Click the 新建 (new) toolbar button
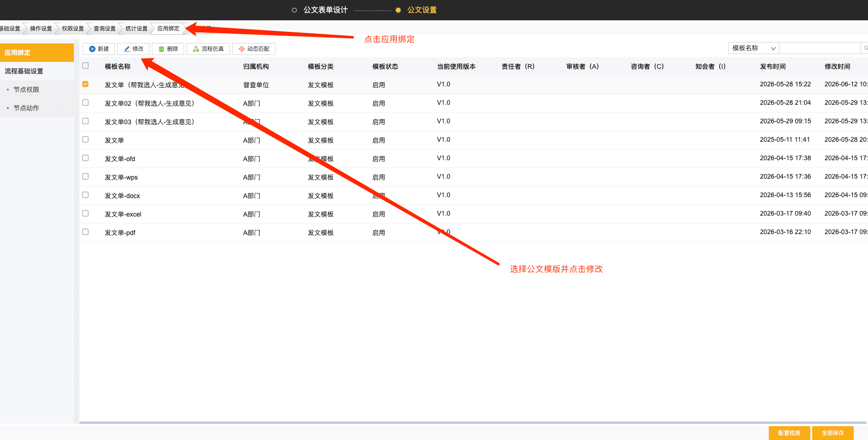This screenshot has width=868, height=440. point(99,49)
